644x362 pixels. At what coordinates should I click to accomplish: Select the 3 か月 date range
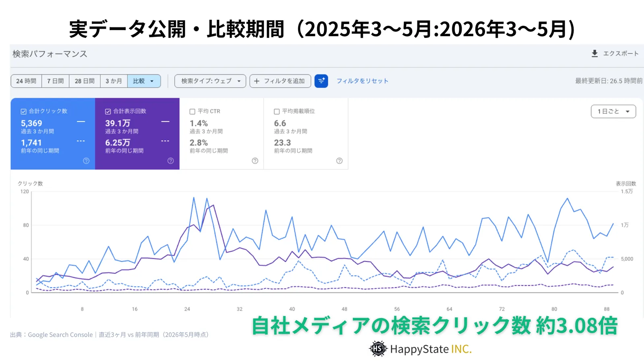tap(114, 81)
